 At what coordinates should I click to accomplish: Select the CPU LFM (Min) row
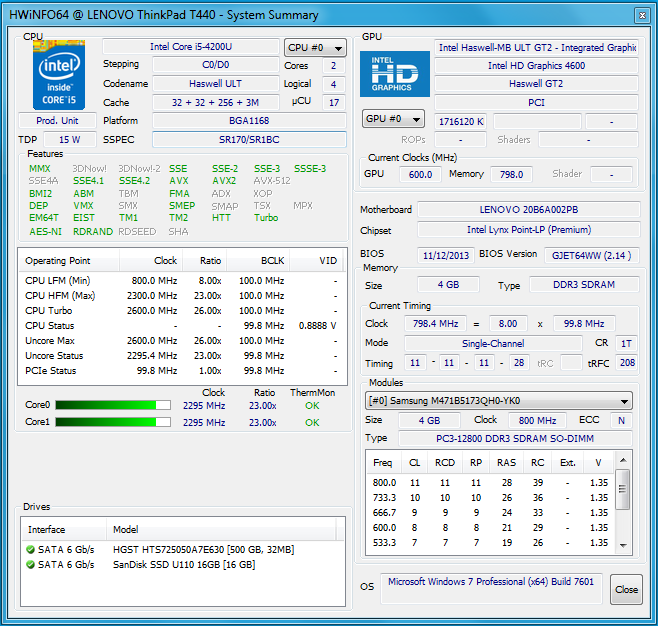click(182, 281)
